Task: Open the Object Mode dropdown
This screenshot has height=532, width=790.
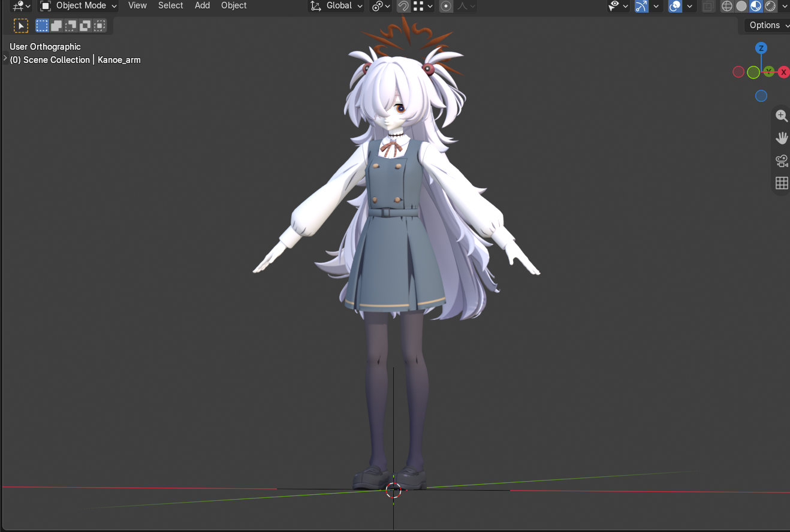Action: pyautogui.click(x=79, y=6)
